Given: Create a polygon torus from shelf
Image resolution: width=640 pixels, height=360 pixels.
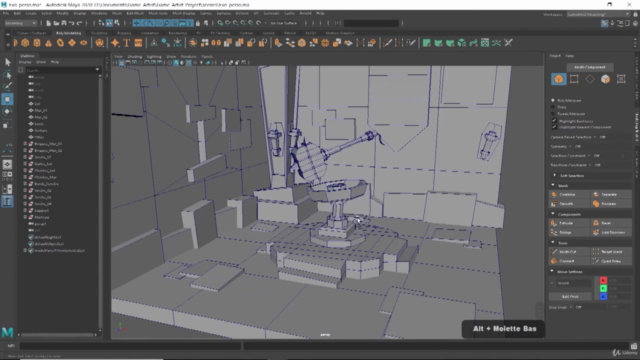Looking at the screenshot, I should pyautogui.click(x=60, y=43).
